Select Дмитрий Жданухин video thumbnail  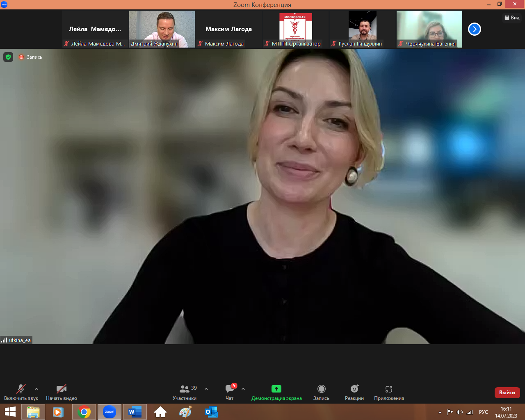(x=162, y=29)
